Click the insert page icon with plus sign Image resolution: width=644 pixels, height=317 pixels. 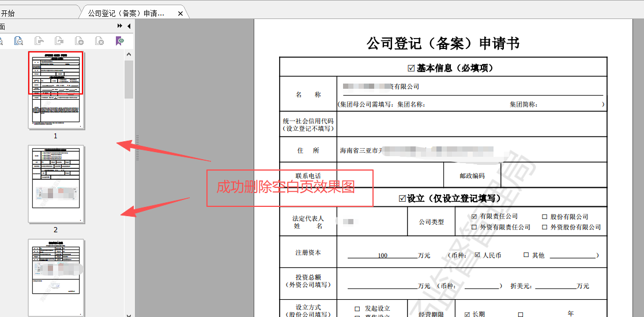click(x=79, y=41)
